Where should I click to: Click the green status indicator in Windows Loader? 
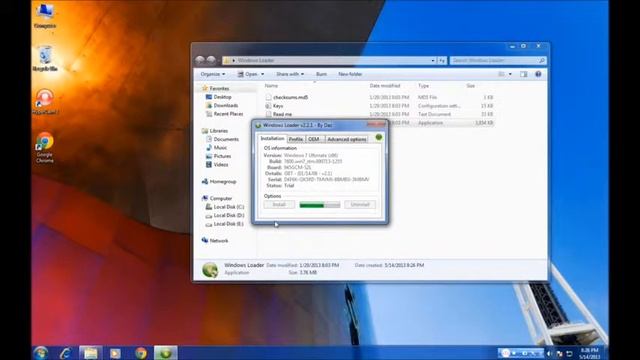378,138
